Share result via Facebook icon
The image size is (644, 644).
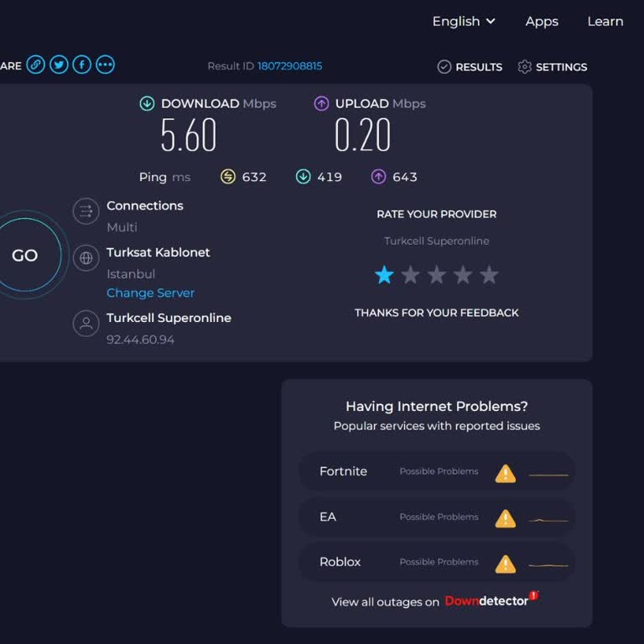coord(81,65)
